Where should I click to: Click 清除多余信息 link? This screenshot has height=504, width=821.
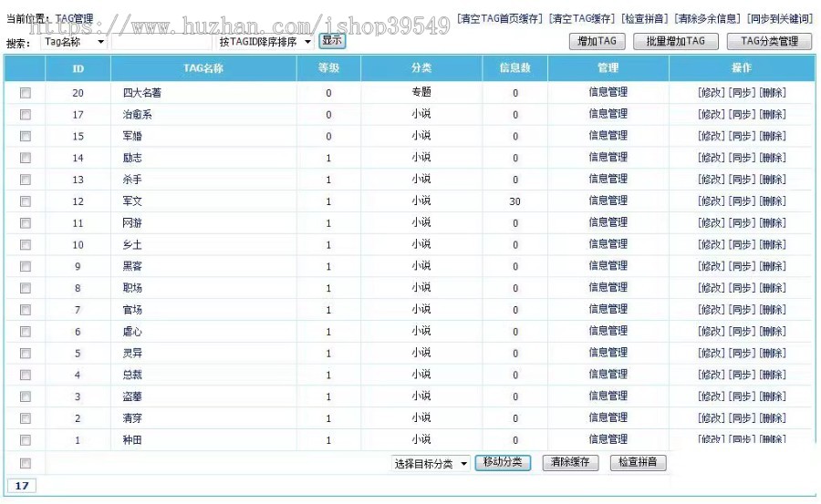click(707, 19)
